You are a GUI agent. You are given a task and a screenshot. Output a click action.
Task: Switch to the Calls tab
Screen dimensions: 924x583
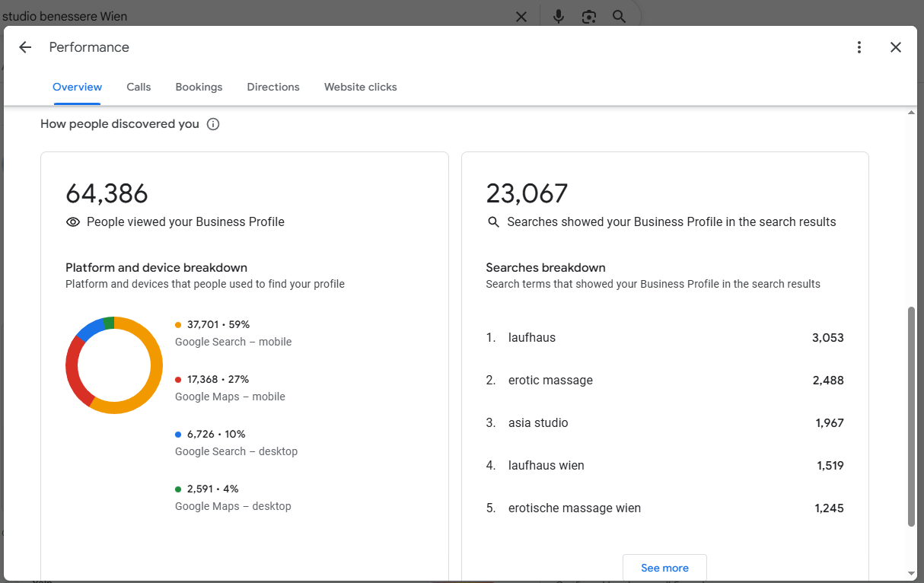pos(139,87)
